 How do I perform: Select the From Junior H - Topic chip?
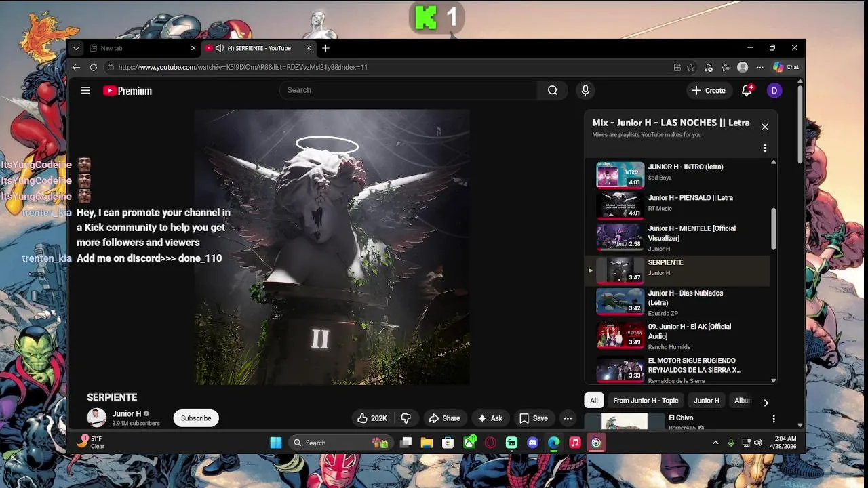pos(646,401)
